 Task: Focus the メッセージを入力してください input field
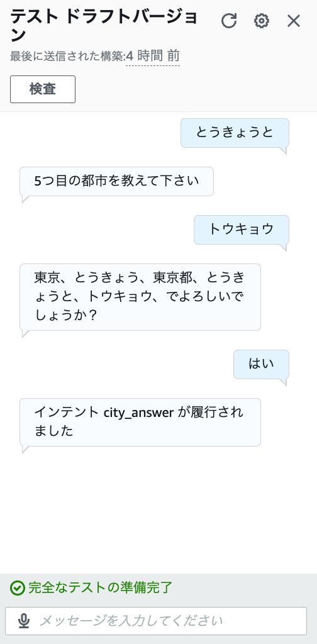point(156,621)
